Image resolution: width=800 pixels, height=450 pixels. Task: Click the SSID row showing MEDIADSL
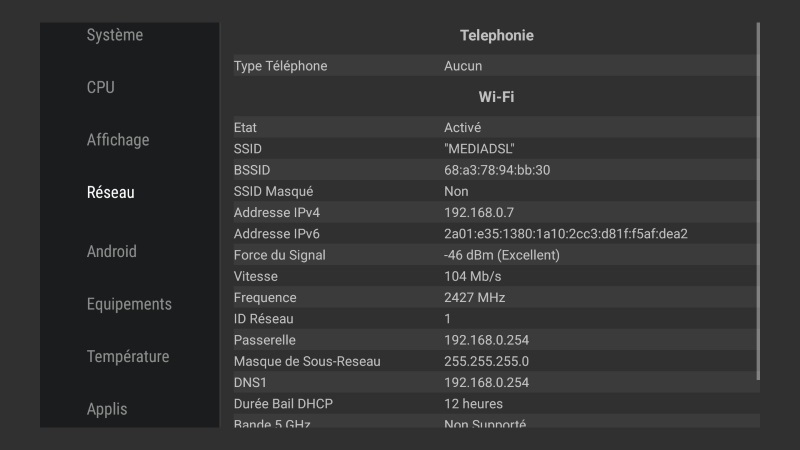click(x=495, y=149)
